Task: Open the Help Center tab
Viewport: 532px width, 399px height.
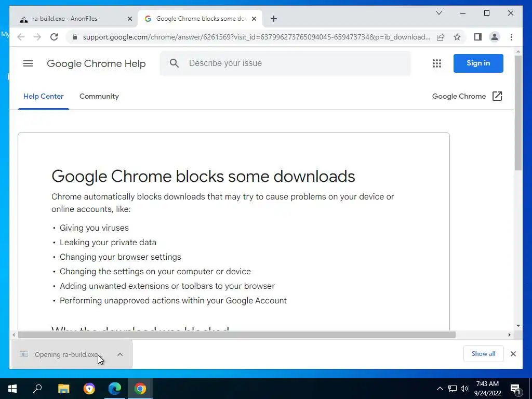Action: (44, 96)
